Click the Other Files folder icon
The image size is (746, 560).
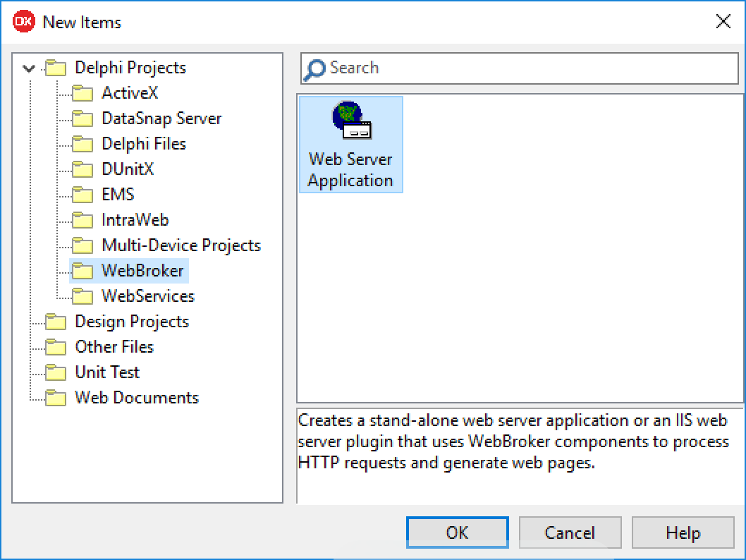[56, 347]
